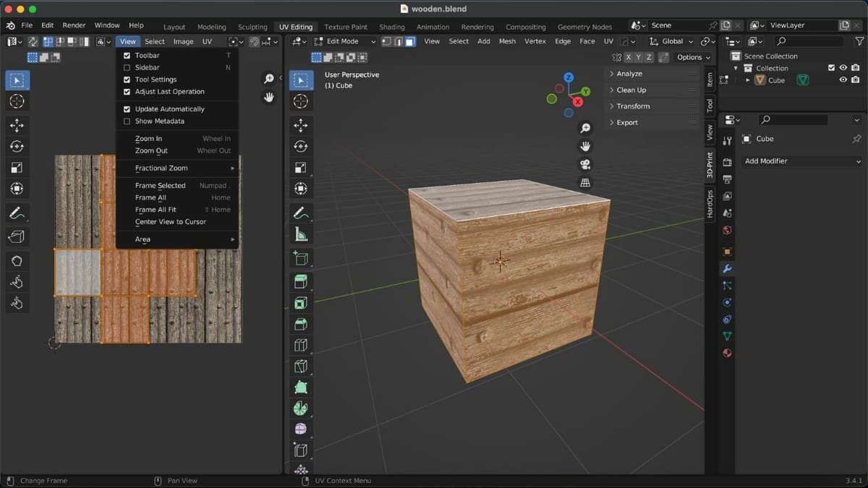Open the HardOps sidebar tab
Screen dimensions: 868x488
coord(710,204)
